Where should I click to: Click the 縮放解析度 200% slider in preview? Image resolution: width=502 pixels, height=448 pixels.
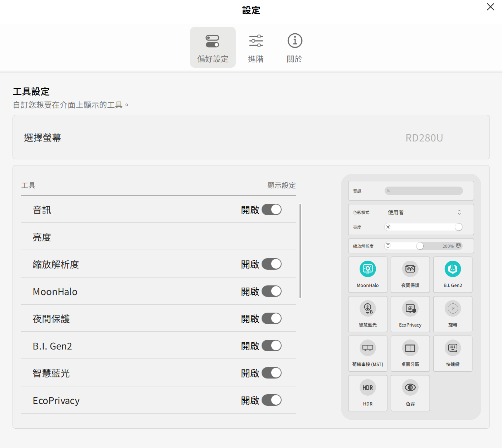coord(424,246)
